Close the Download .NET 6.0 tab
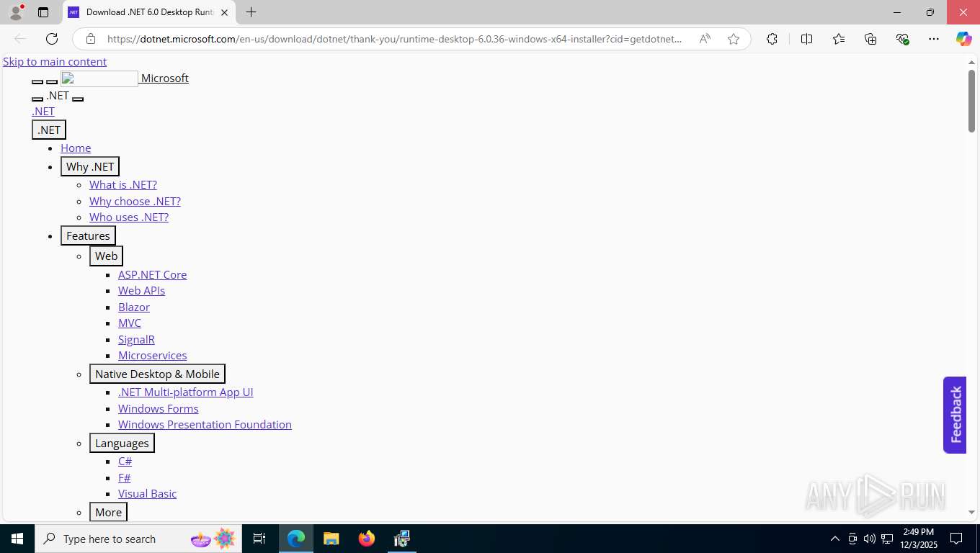980x553 pixels. (224, 12)
